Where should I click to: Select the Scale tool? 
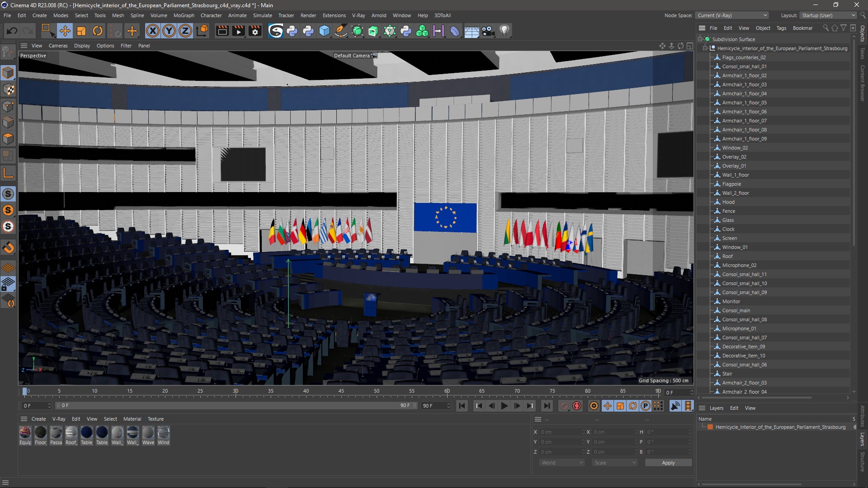pos(81,31)
